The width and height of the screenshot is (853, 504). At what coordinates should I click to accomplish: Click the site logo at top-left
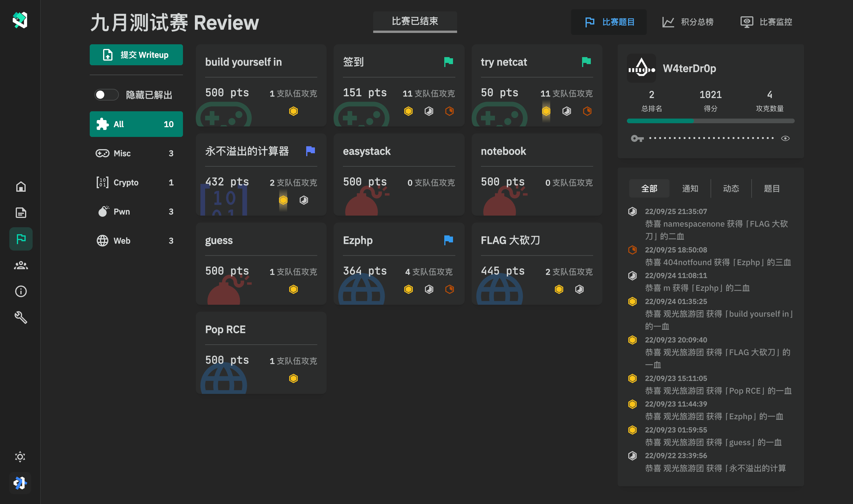(x=20, y=20)
